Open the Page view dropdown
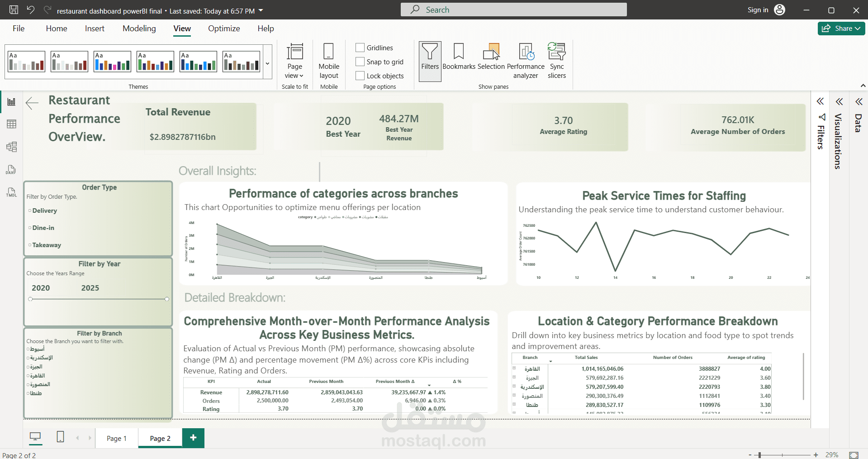 (x=294, y=62)
